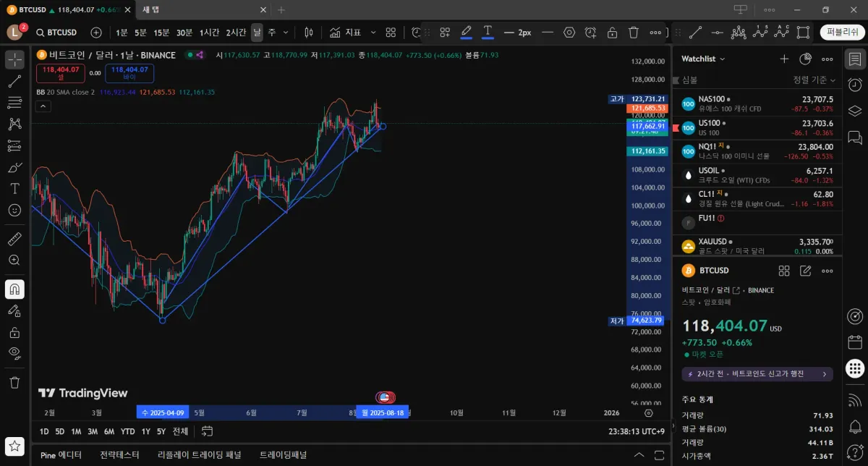Pick the ruler measure tool
This screenshot has height=466, width=868.
(14, 239)
